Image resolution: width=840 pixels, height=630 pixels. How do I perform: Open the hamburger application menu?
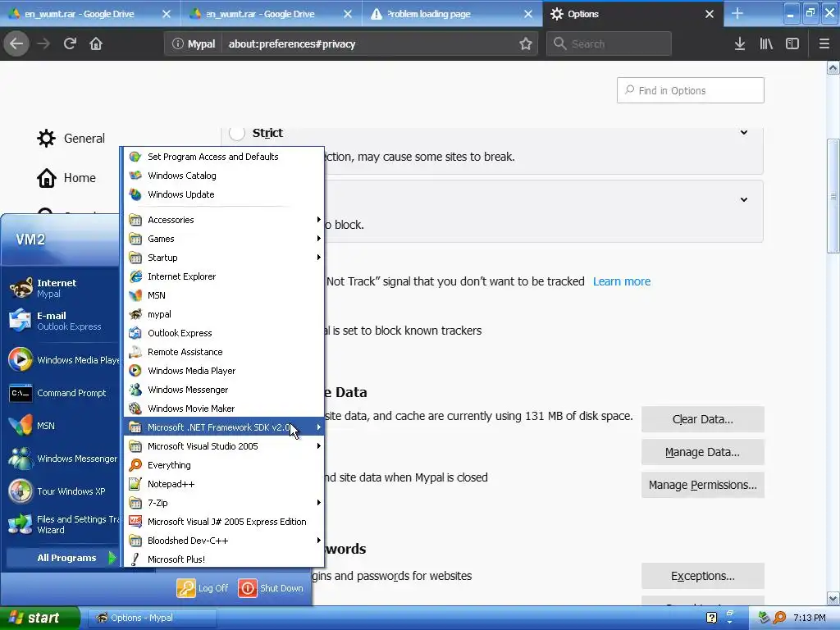point(824,44)
